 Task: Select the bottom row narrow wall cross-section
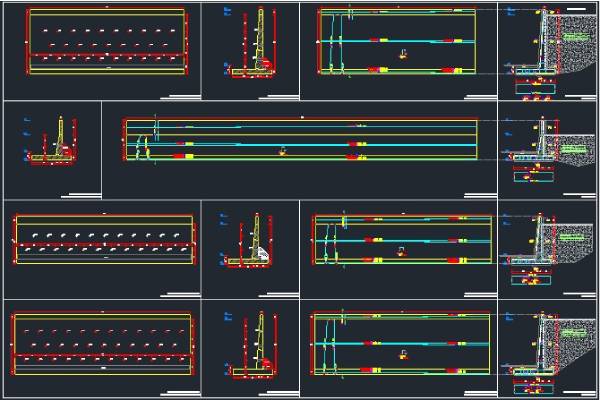(x=252, y=345)
